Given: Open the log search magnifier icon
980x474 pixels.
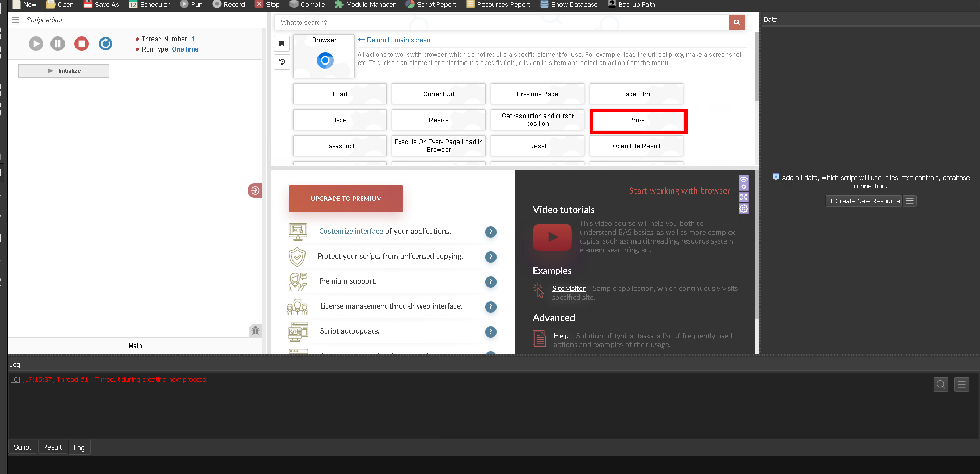Looking at the screenshot, I should point(940,385).
